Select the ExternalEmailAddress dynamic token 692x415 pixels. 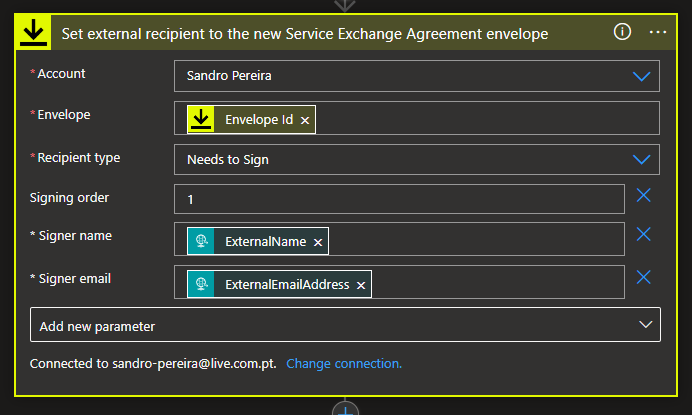pyautogui.click(x=286, y=285)
